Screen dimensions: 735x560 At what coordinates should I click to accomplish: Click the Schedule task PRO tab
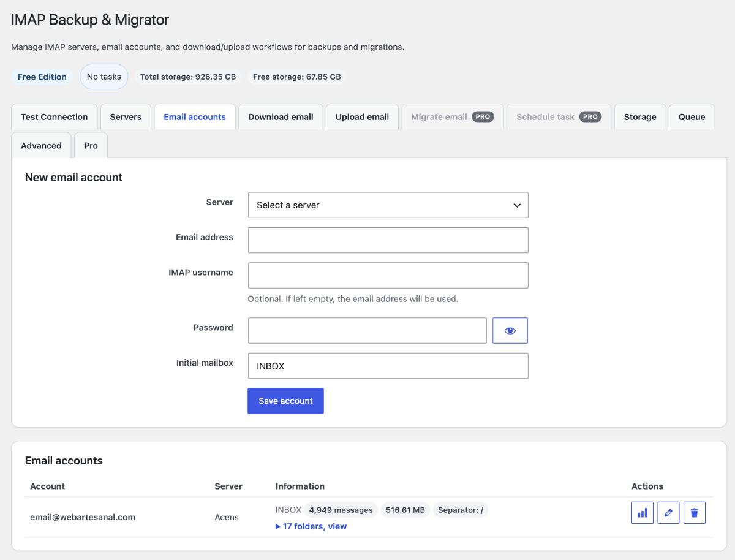tap(557, 117)
